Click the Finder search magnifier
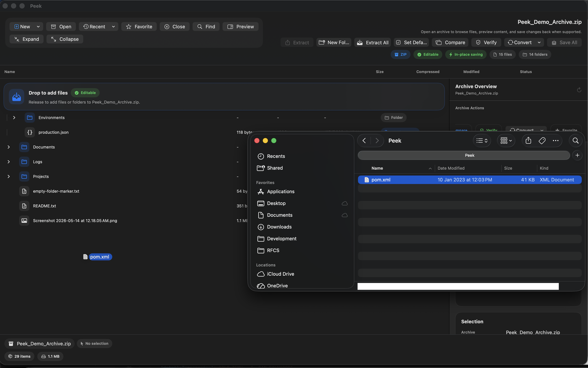This screenshot has height=368, width=588. pyautogui.click(x=575, y=140)
